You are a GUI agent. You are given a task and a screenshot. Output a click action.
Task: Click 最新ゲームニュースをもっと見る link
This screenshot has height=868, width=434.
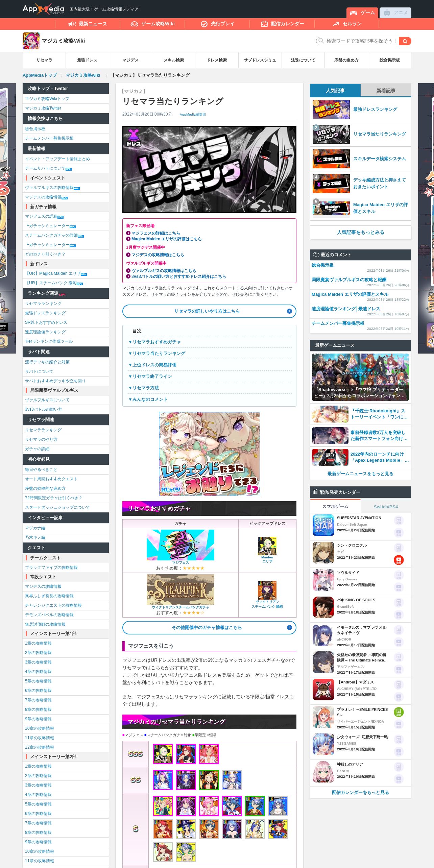point(360,474)
